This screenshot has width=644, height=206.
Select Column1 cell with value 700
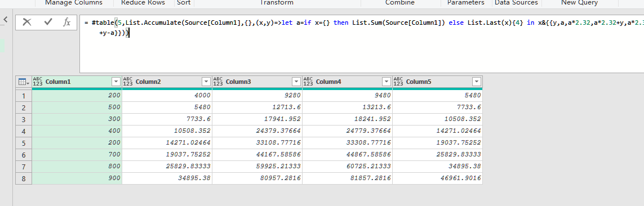coord(77,155)
